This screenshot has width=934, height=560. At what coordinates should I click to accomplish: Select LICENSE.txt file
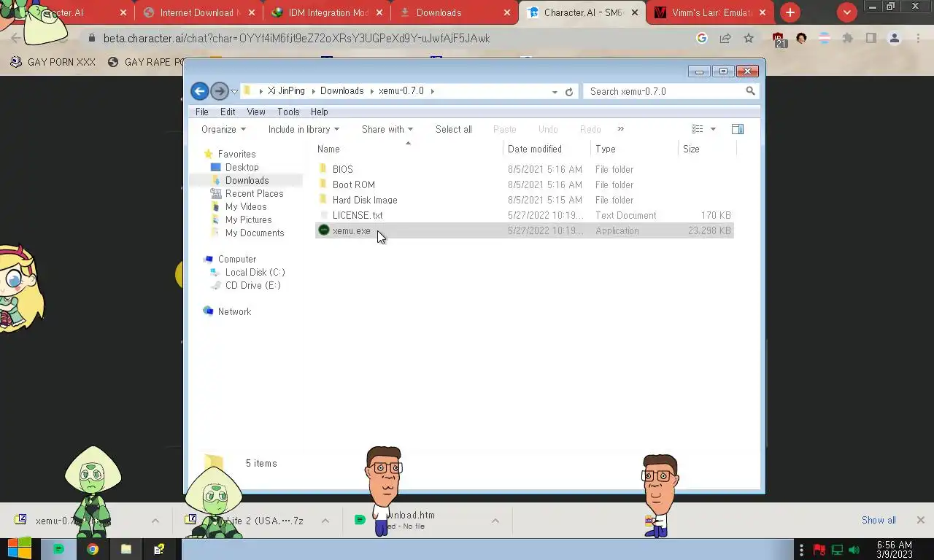(358, 215)
